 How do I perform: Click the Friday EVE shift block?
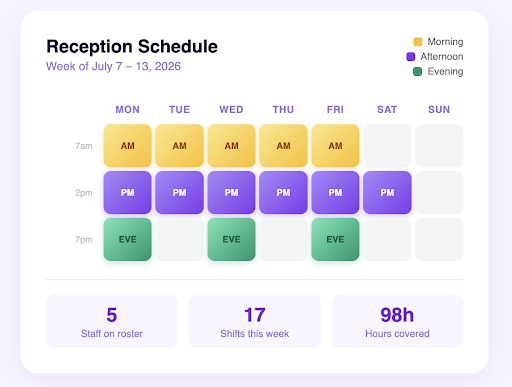click(x=335, y=239)
